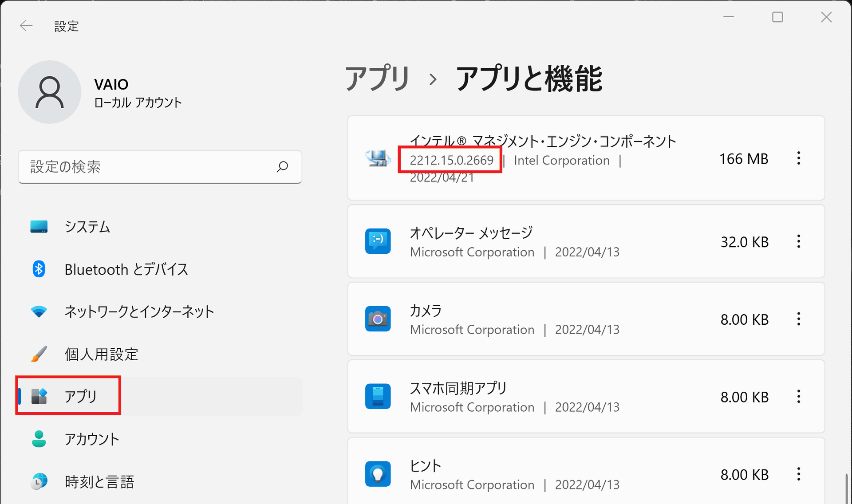Click the vertical scrollbar thumb
The width and height of the screenshot is (852, 504).
coord(847,488)
